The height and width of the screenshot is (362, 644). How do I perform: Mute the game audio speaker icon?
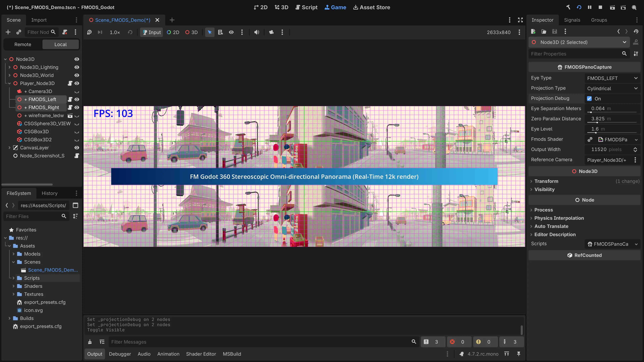click(x=257, y=32)
